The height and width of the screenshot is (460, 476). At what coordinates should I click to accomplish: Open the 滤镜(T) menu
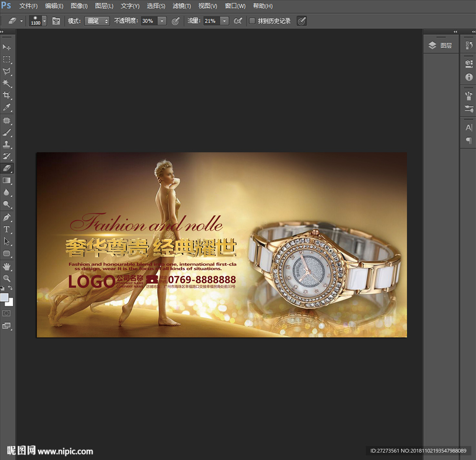point(182,6)
